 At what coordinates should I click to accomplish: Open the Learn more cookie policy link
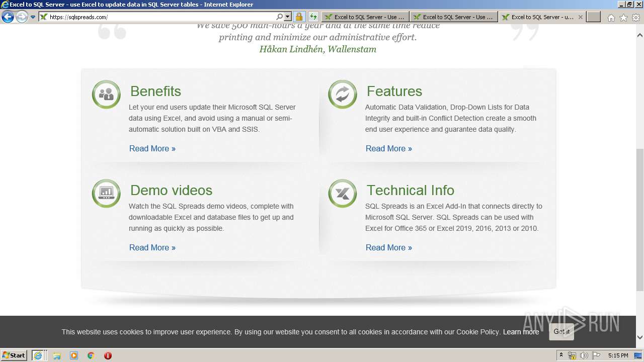tap(521, 332)
